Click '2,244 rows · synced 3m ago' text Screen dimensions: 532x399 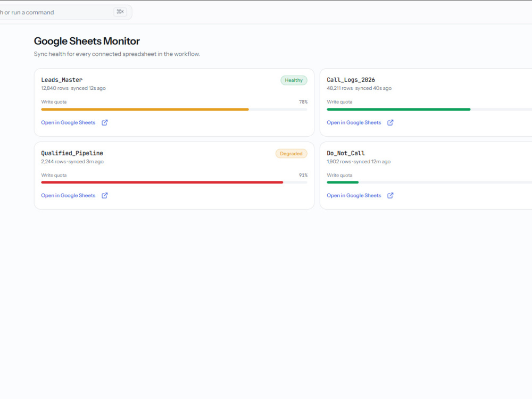72,162
